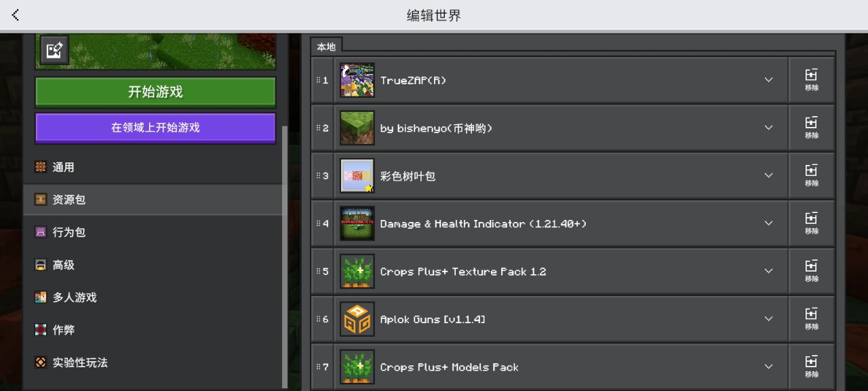Click the 通用 sidebar icon

[41, 167]
